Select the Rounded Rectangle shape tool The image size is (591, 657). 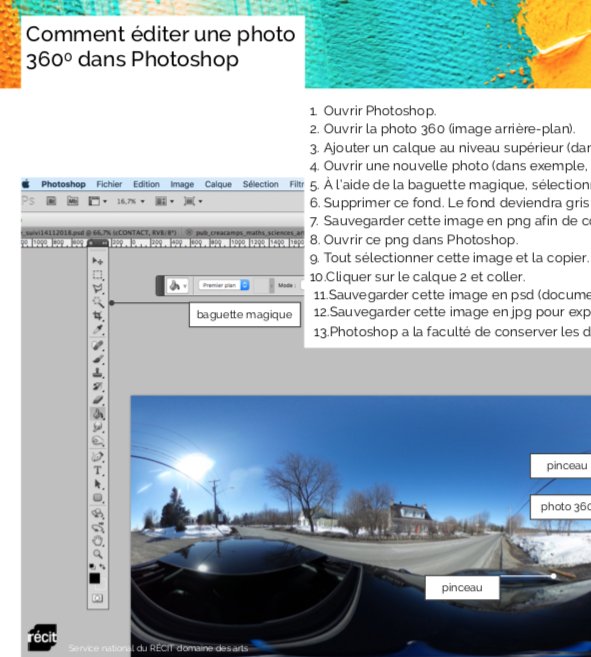click(x=98, y=498)
